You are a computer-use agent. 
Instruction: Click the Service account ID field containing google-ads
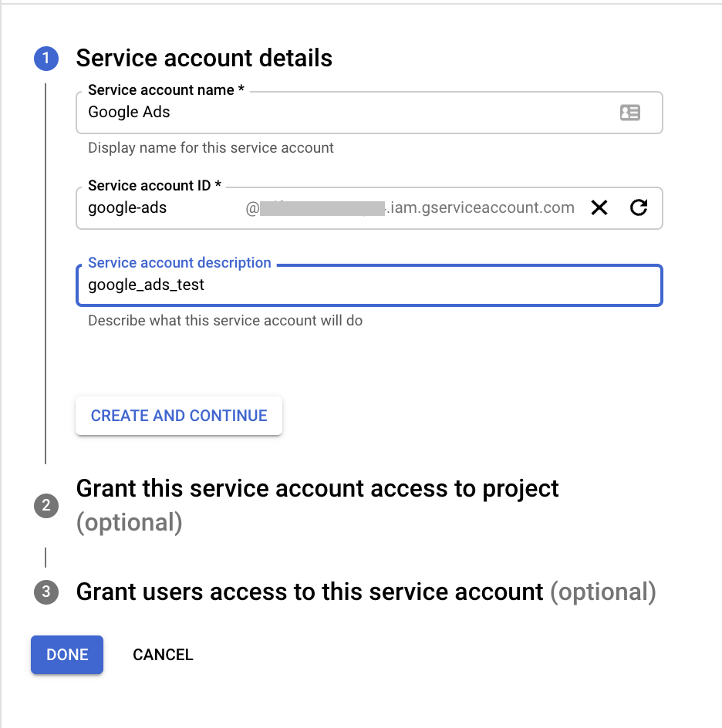(369, 208)
